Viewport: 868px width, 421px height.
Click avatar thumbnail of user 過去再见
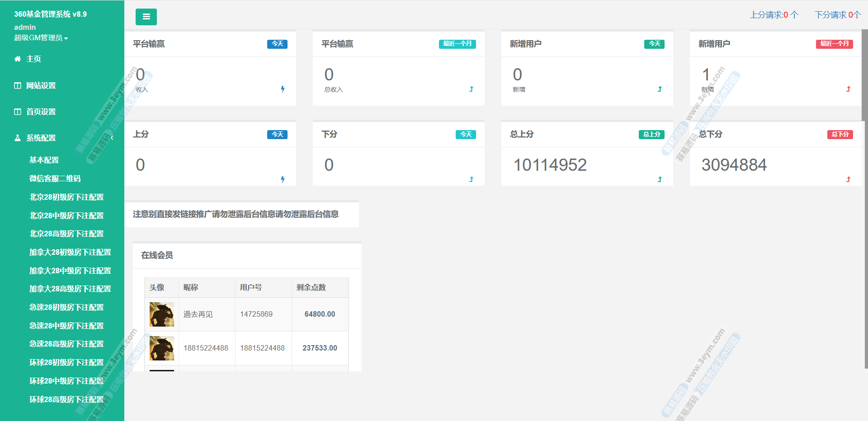point(162,314)
